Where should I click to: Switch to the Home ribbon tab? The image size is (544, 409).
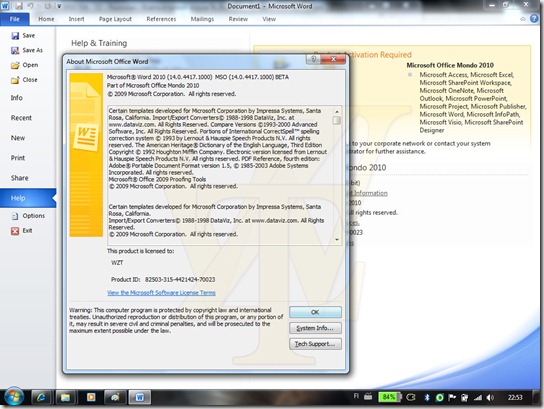pyautogui.click(x=46, y=19)
